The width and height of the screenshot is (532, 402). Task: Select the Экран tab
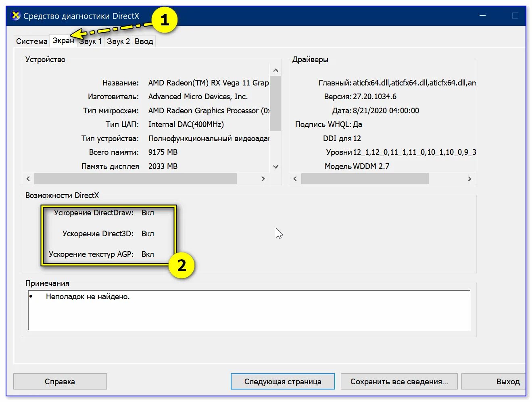click(63, 40)
